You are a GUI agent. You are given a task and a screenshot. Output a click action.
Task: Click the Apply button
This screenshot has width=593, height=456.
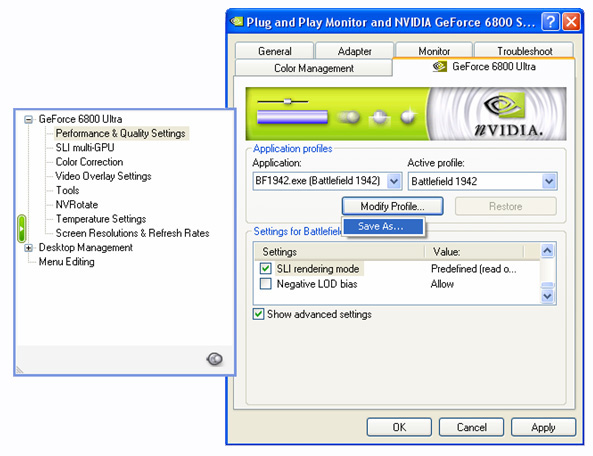543,427
